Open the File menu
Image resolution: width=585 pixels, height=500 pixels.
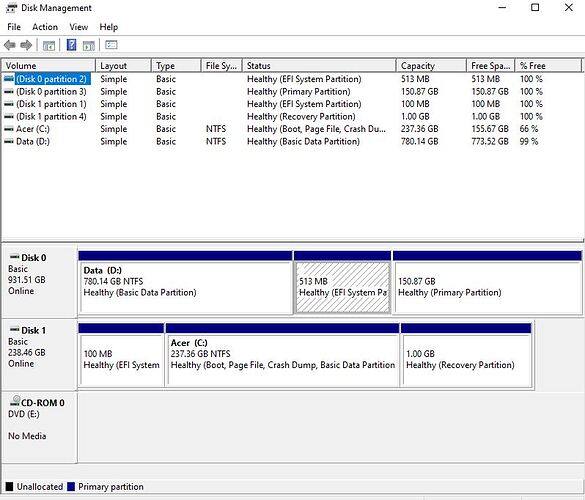pos(14,27)
